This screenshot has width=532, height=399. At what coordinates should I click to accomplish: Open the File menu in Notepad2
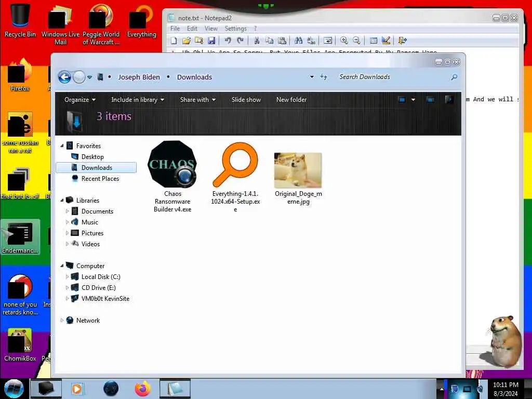(175, 29)
